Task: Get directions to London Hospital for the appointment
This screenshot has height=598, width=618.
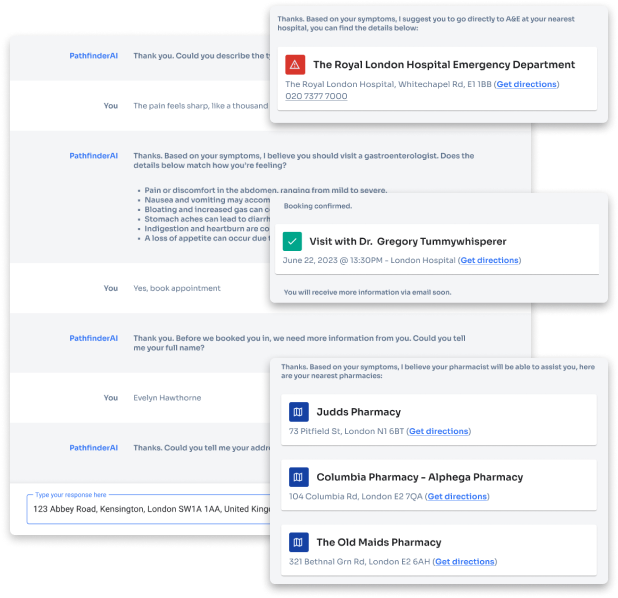Action: (x=489, y=260)
